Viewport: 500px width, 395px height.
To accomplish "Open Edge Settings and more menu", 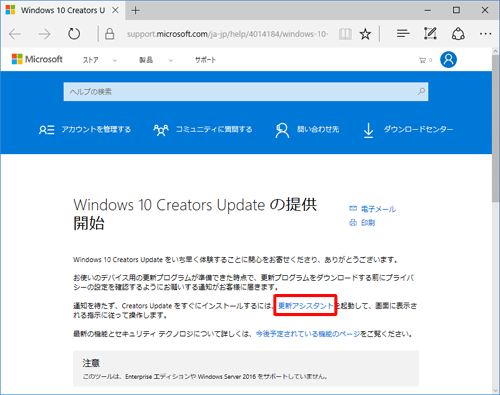I will 485,34.
